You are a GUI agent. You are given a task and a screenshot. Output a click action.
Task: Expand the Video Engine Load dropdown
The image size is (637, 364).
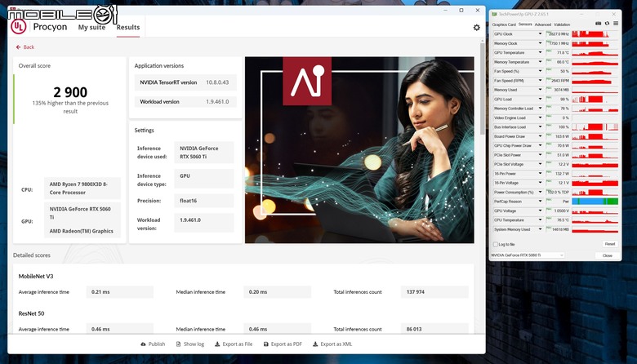point(540,118)
